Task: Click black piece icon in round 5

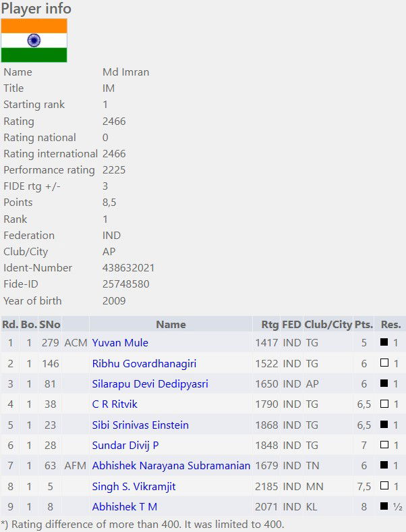Action: (x=384, y=424)
